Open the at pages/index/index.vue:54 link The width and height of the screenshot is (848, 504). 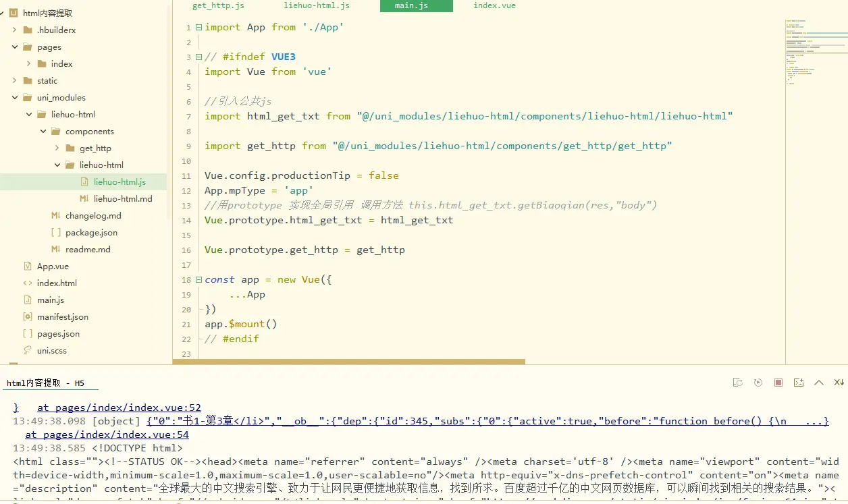point(107,435)
